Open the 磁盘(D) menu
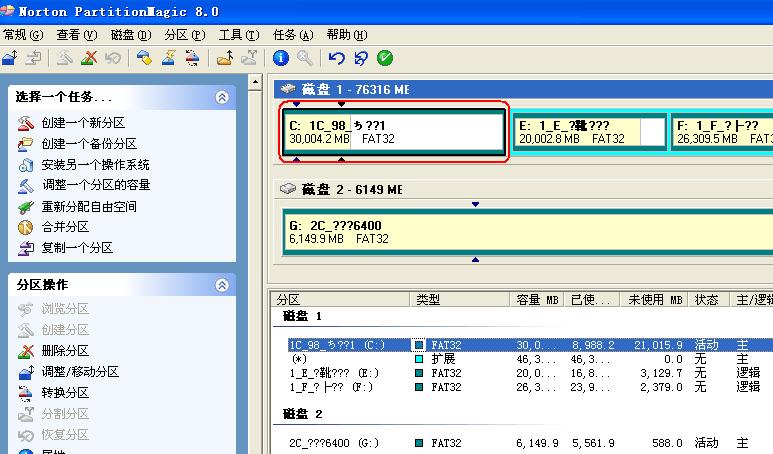Viewport: 773px width, 454px height. 131,35
